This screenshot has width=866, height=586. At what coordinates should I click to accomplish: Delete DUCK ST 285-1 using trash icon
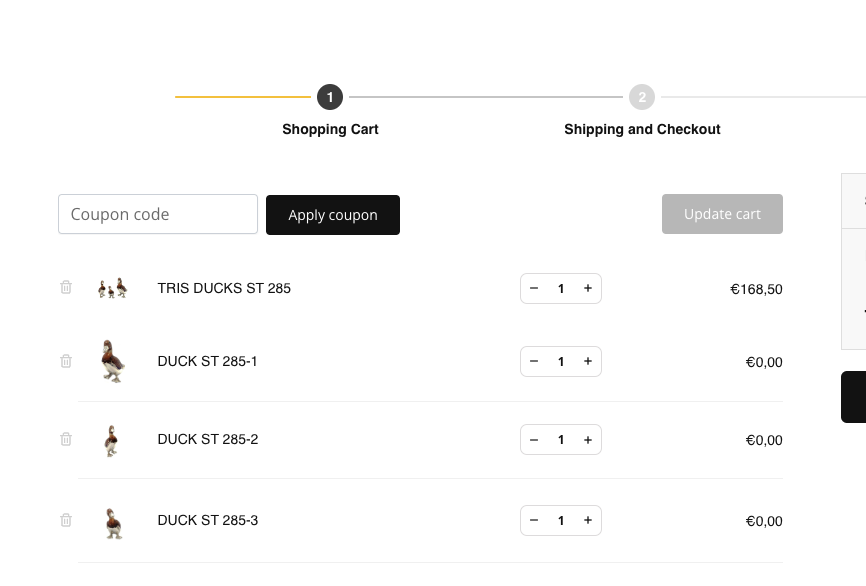point(66,361)
